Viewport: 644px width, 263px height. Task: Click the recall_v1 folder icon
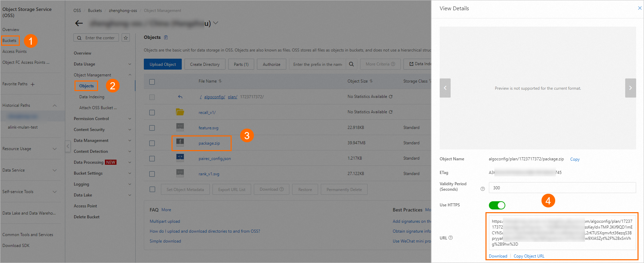(180, 112)
